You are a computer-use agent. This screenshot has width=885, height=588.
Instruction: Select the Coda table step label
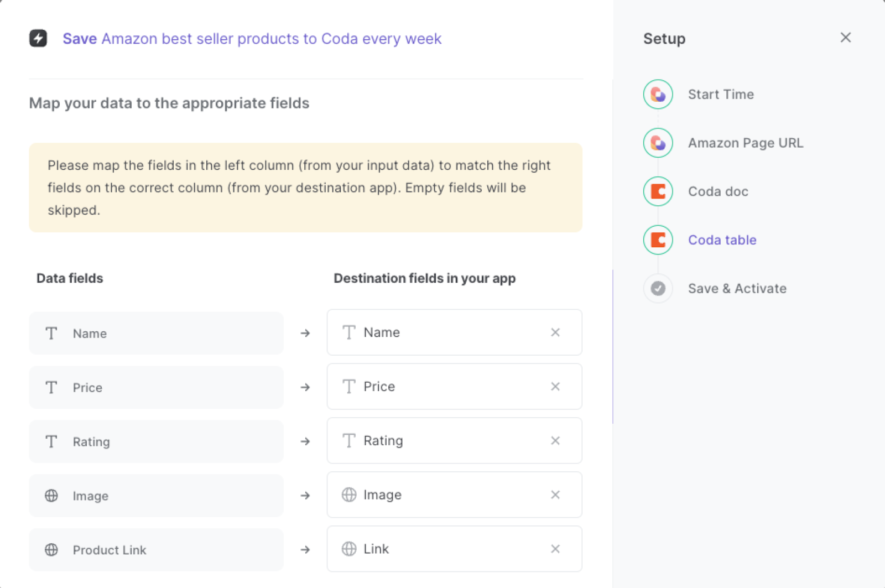[722, 240]
